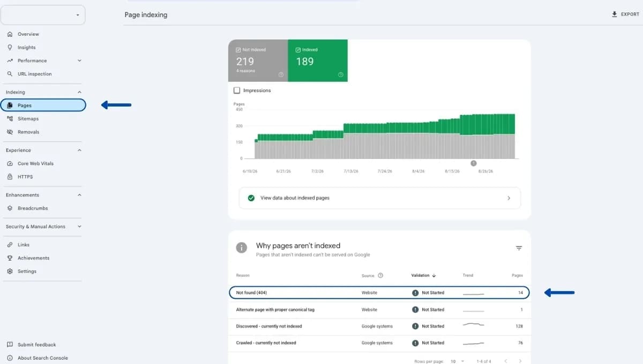
Task: Open Crawled - currently not indexed row
Action: (379, 343)
